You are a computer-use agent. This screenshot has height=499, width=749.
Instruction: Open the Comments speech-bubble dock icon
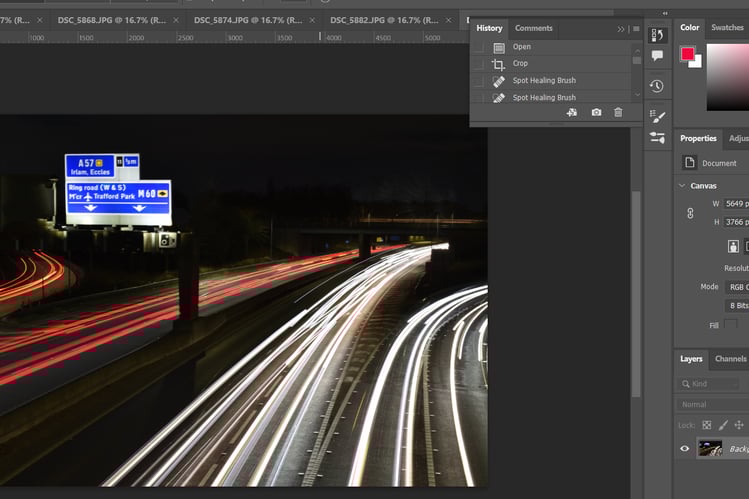657,56
